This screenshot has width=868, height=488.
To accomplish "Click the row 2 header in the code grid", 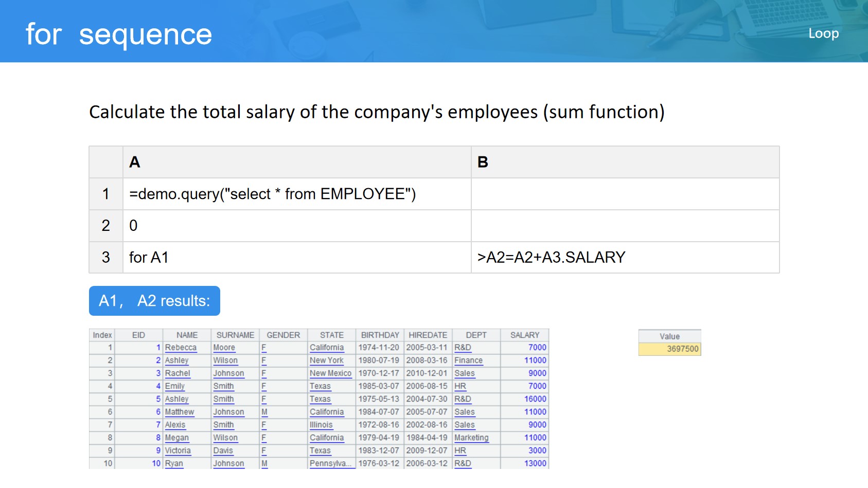I will pos(106,226).
